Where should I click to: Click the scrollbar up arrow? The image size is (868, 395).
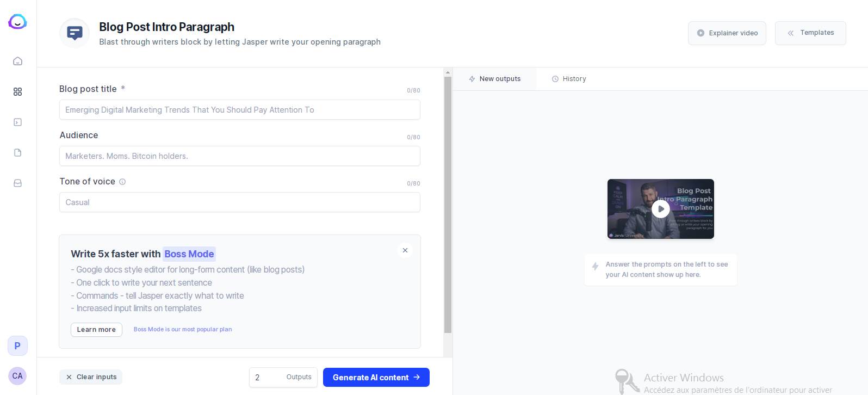[448, 72]
